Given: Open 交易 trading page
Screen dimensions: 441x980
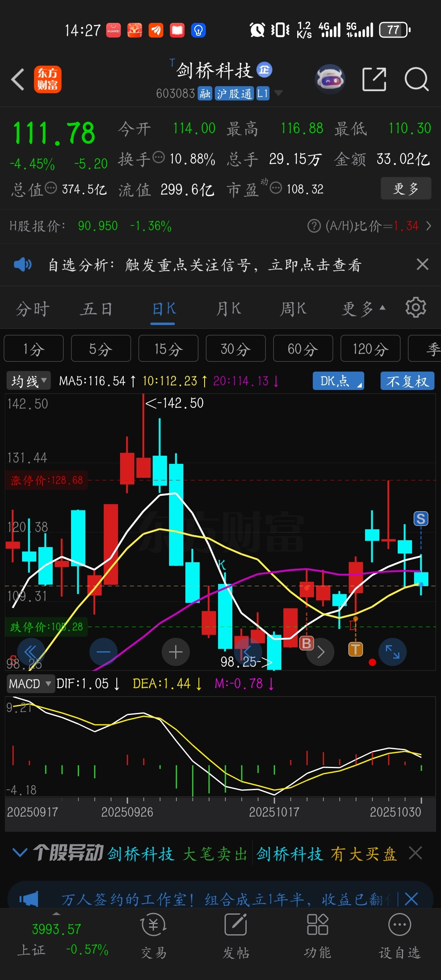Looking at the screenshot, I should [154, 936].
